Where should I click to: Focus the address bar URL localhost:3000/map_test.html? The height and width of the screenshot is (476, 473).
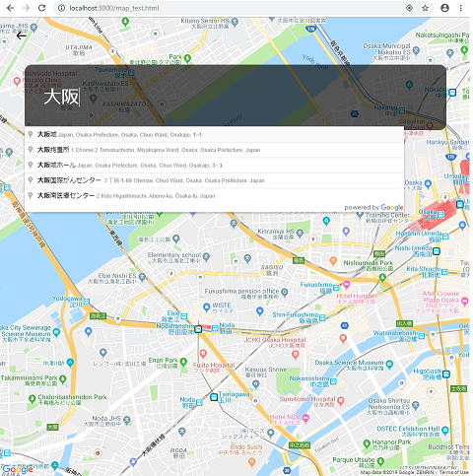(114, 8)
